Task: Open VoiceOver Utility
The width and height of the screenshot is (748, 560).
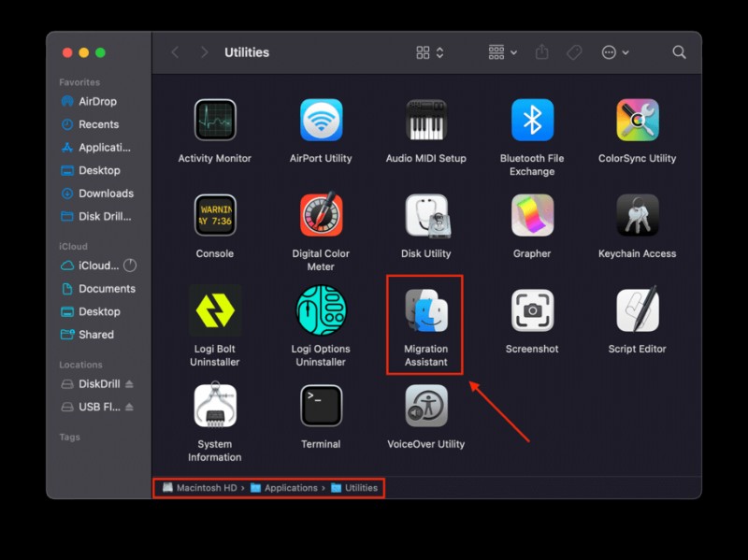Action: 425,406
